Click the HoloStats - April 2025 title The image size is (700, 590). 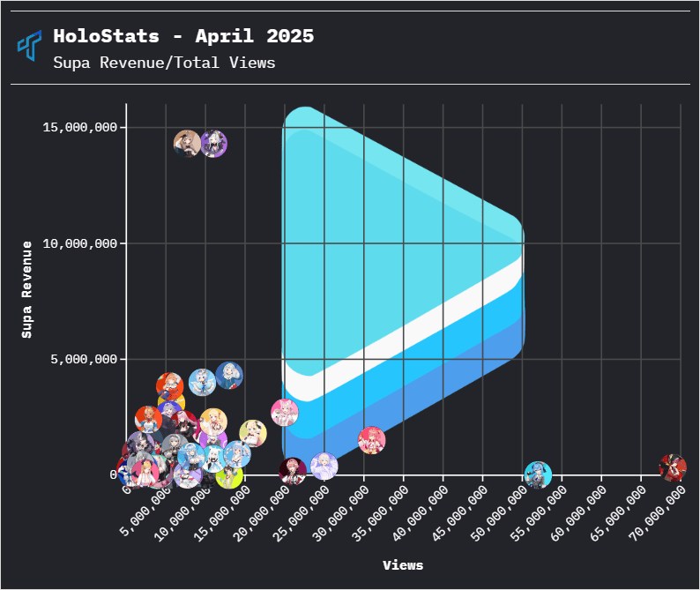click(183, 36)
